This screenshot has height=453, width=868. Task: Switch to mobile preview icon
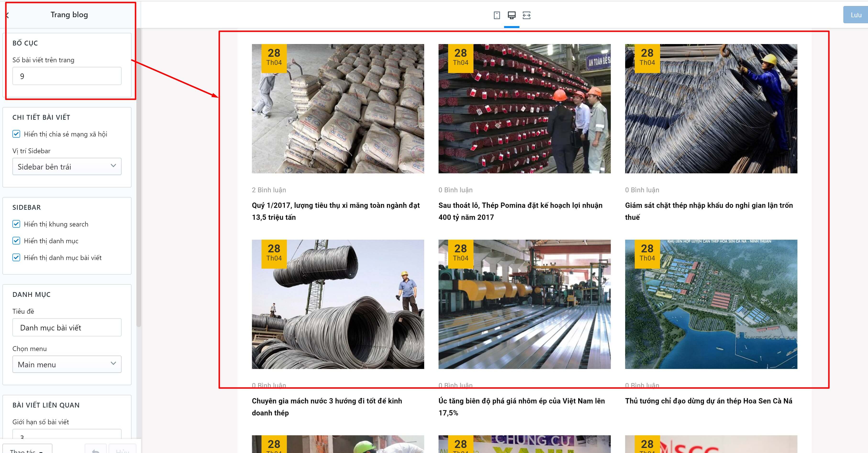tap(497, 15)
